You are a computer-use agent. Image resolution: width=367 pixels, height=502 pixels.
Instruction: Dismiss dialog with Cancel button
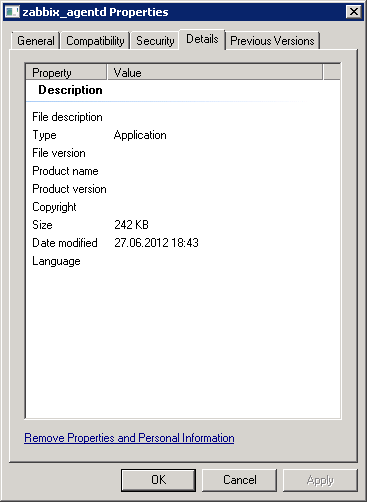click(240, 480)
